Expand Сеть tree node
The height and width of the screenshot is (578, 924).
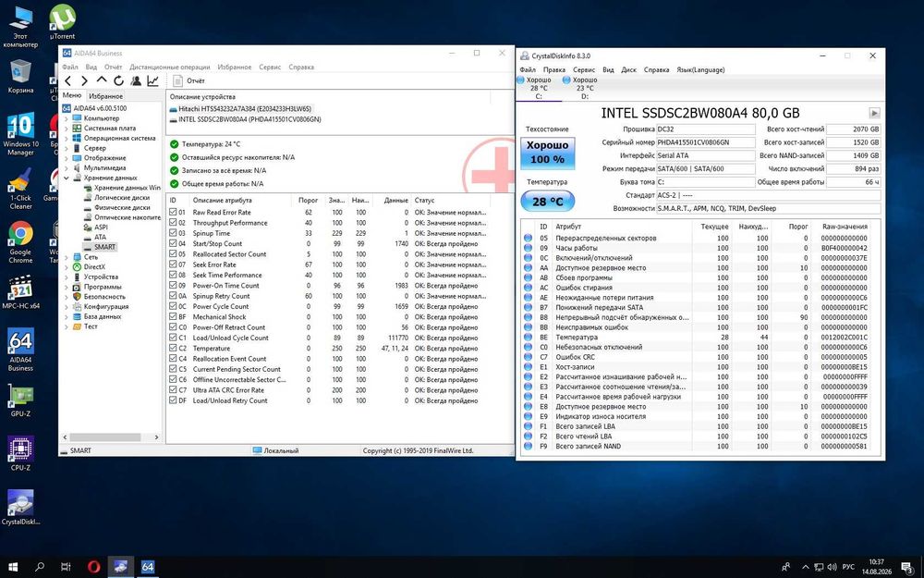click(66, 257)
